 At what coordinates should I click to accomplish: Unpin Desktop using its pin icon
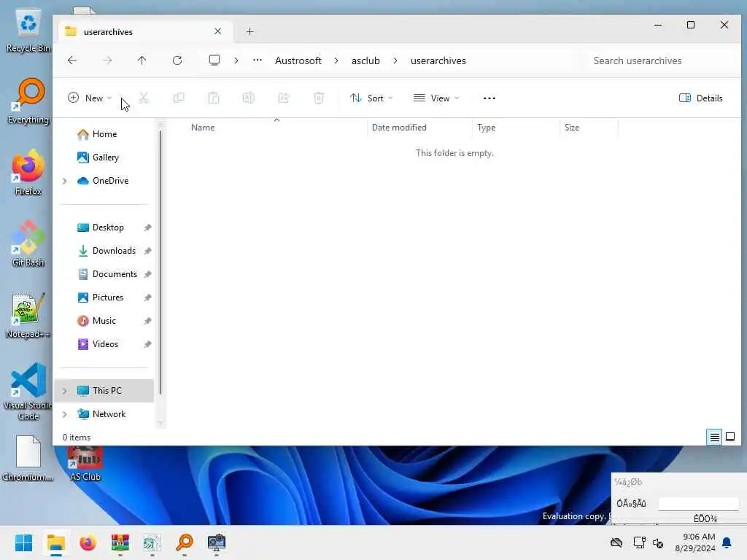pyautogui.click(x=147, y=227)
